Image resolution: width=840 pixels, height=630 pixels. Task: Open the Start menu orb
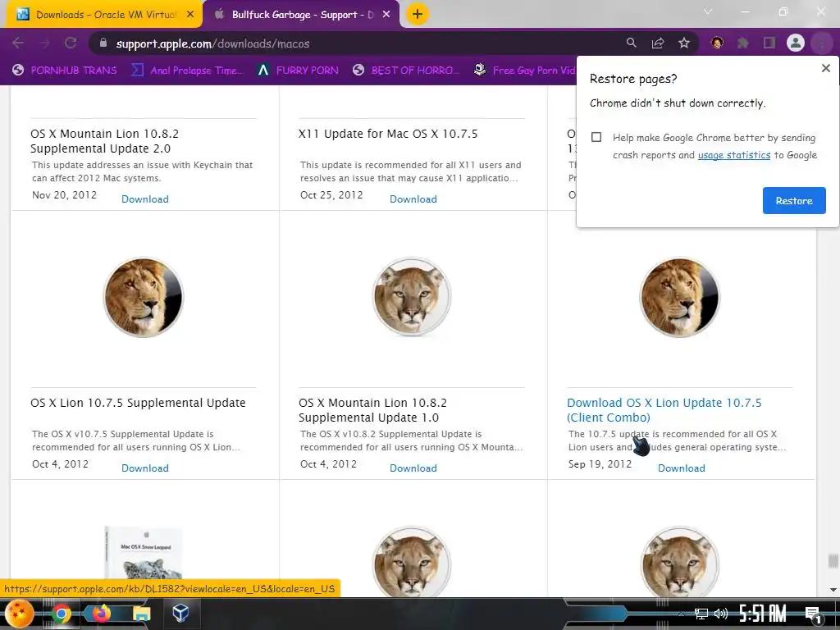coord(19,614)
